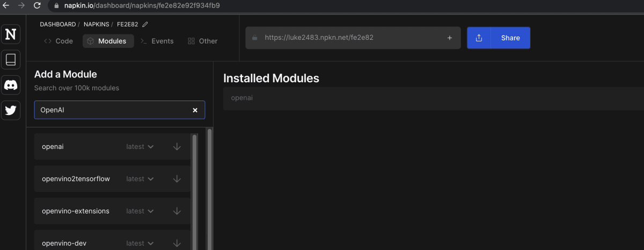
Task: Reload the browser page
Action: (37, 5)
